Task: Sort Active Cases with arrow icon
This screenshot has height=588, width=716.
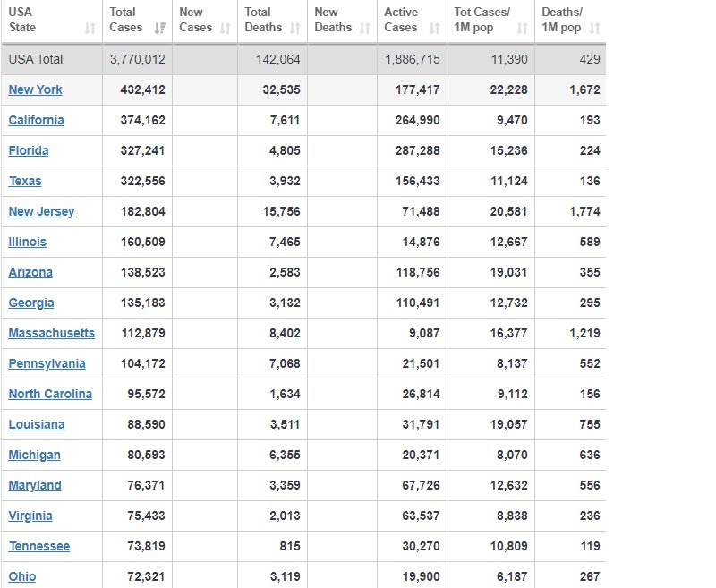Action: [434, 29]
